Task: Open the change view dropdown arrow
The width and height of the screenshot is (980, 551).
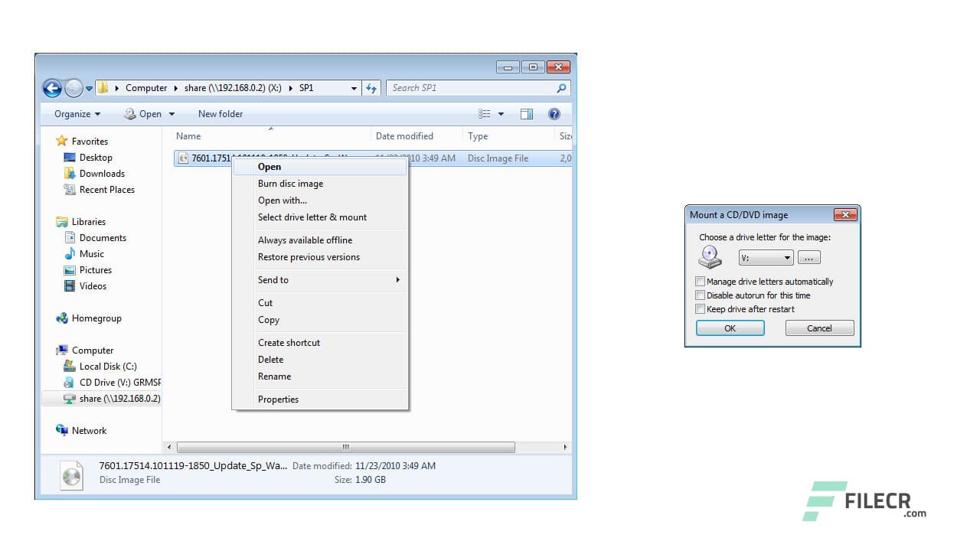Action: coord(501,113)
